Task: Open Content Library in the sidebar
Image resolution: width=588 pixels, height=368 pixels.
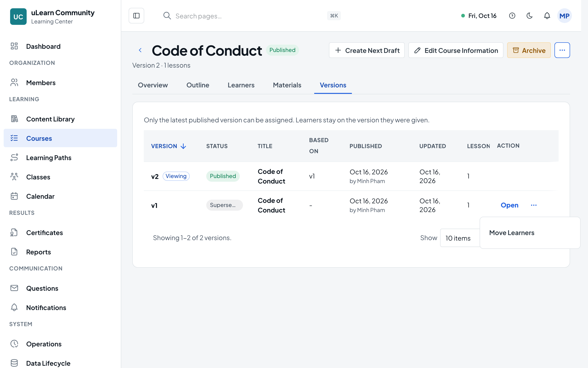Action: (x=60, y=119)
